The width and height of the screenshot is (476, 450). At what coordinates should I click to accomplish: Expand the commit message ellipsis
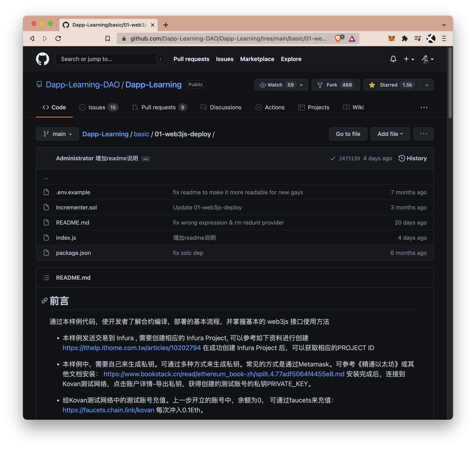[x=146, y=159]
